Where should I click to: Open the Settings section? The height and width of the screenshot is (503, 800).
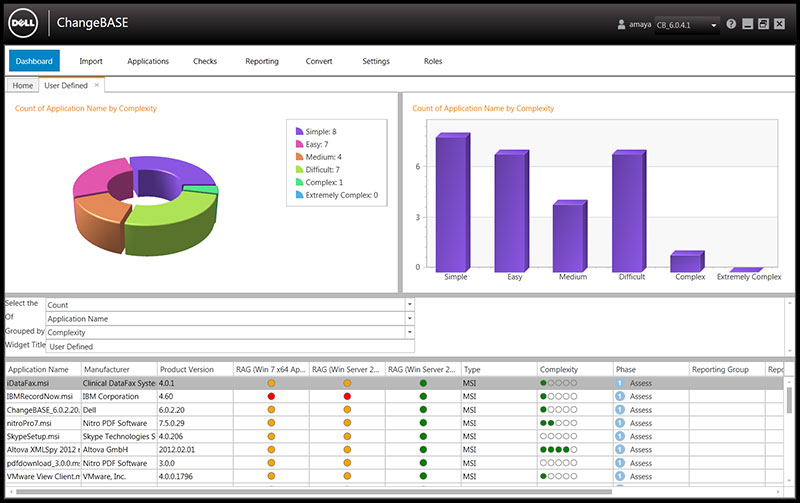[376, 61]
